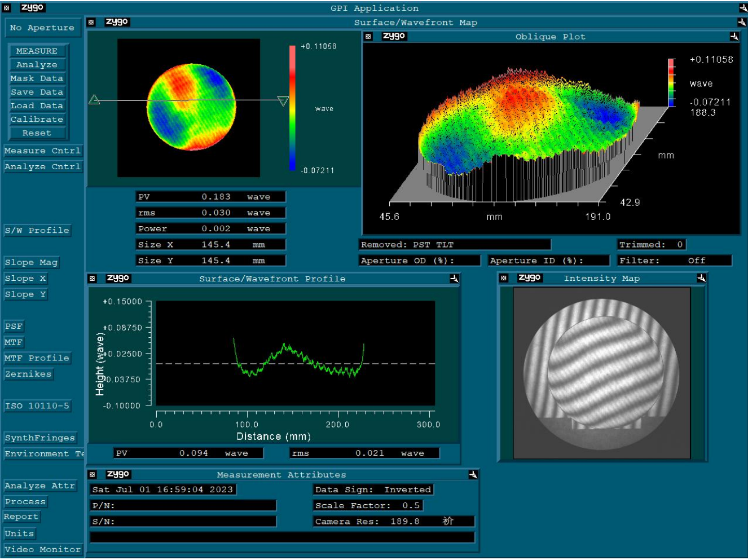
Task: Open Slope Mag view
Action: tap(32, 262)
